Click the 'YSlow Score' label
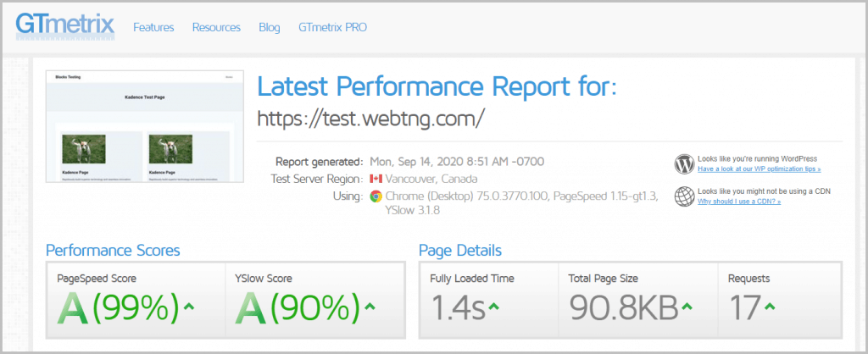The height and width of the screenshot is (354, 868). click(264, 279)
